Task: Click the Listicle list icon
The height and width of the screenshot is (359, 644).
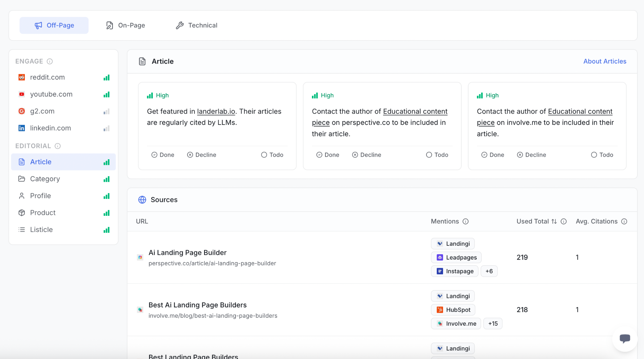Action: [x=22, y=230]
